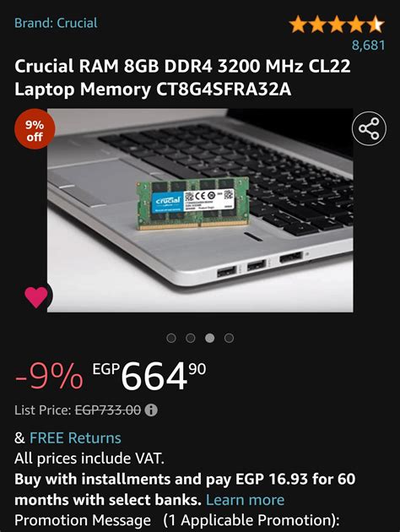Select the first image carousel dot

(171, 338)
